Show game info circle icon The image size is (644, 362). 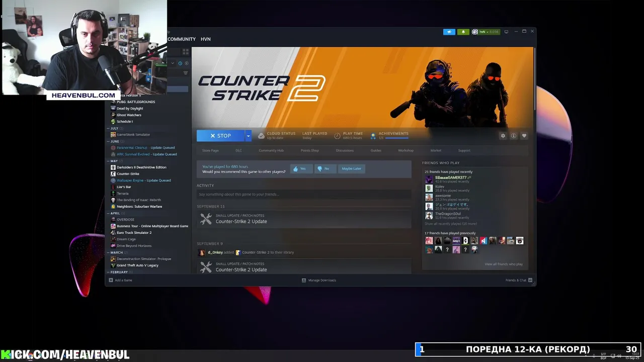[513, 136]
